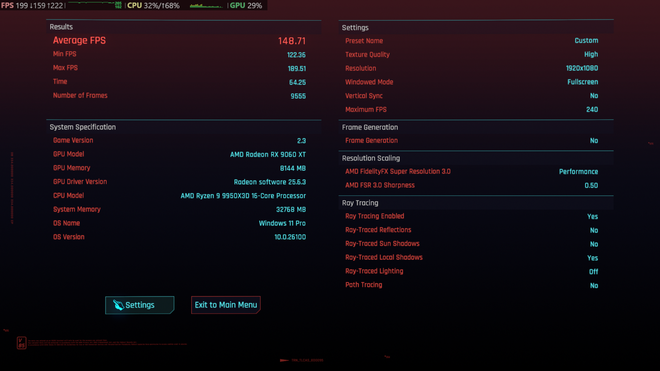Click Exit to Main Menu

click(226, 305)
